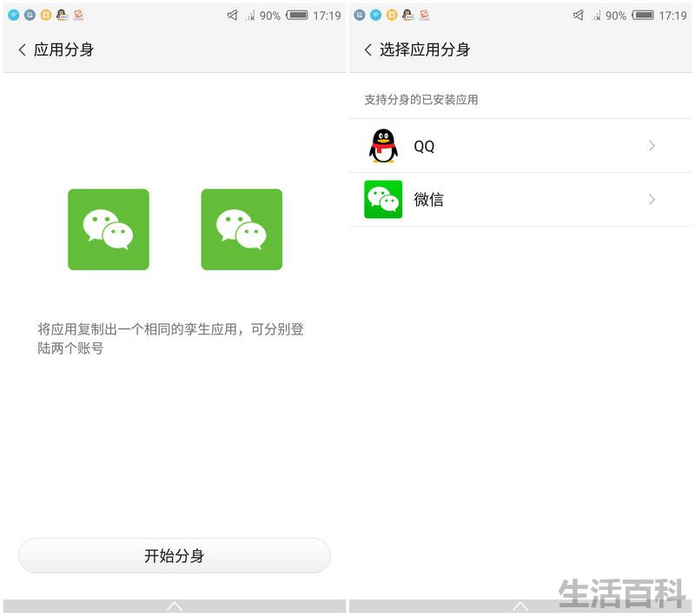Tap the QQ penguin icon

tap(383, 146)
